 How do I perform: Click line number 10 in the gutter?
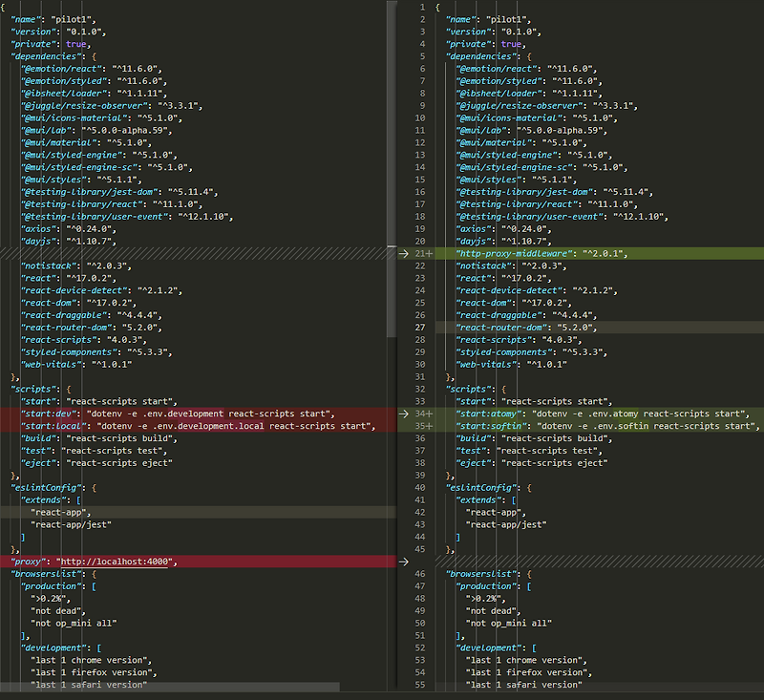tap(420, 117)
